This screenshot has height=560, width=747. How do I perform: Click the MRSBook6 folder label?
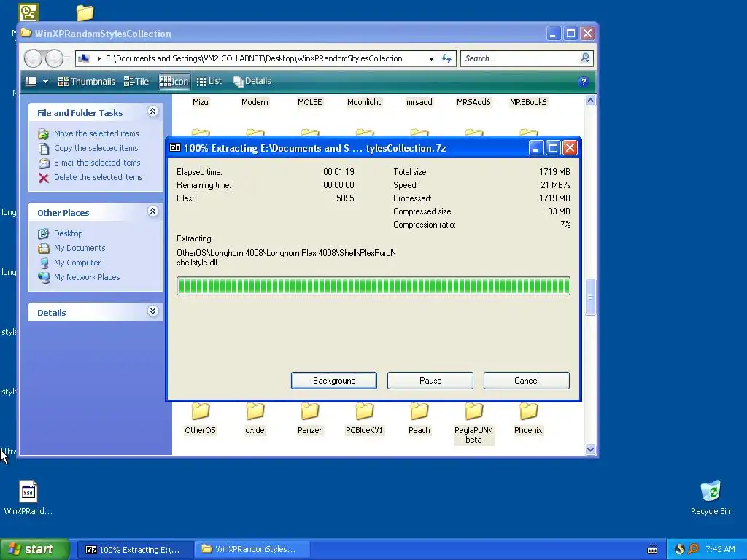528,102
